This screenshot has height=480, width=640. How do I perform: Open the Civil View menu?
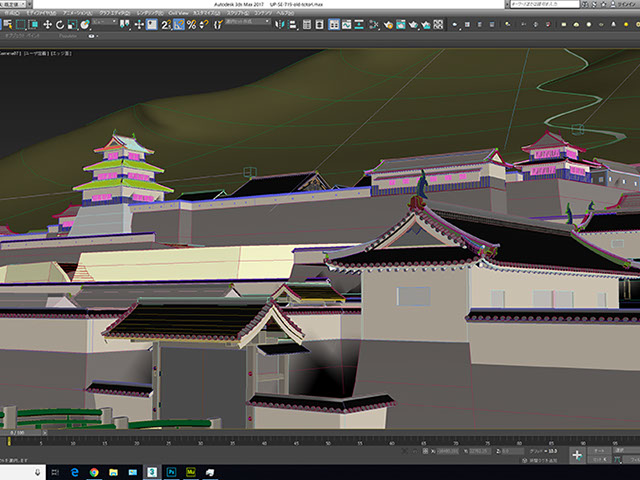coord(178,13)
